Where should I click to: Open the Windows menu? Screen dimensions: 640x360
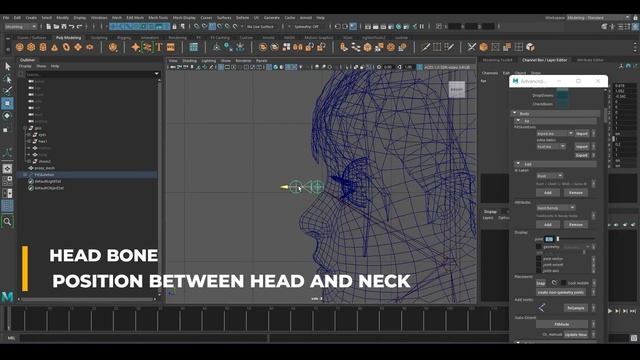pyautogui.click(x=99, y=18)
